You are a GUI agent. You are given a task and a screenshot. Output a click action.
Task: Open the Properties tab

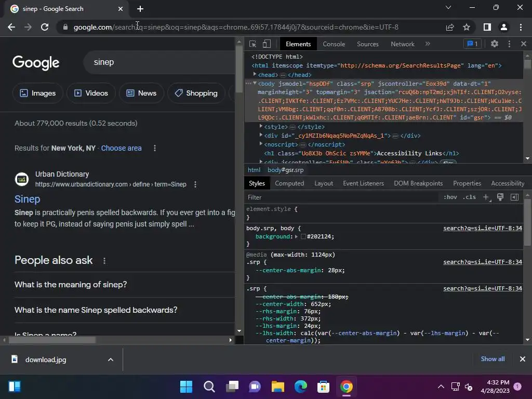pos(467,183)
